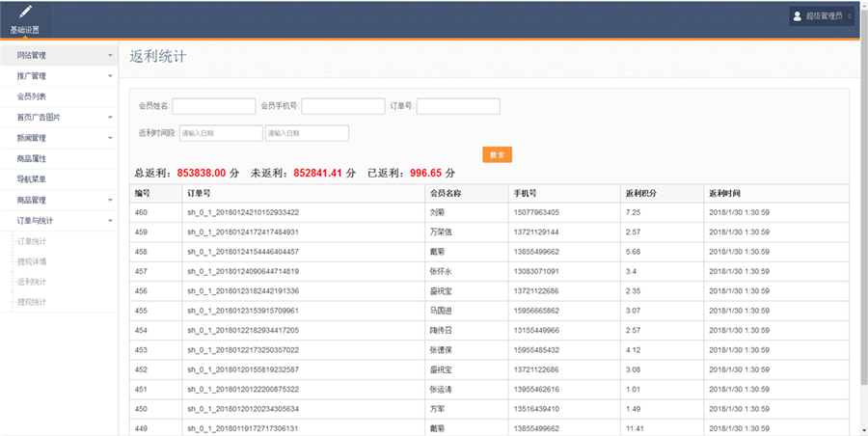The height and width of the screenshot is (436, 868).
Task: Select the 提现详情 submenu item
Action: 32,261
